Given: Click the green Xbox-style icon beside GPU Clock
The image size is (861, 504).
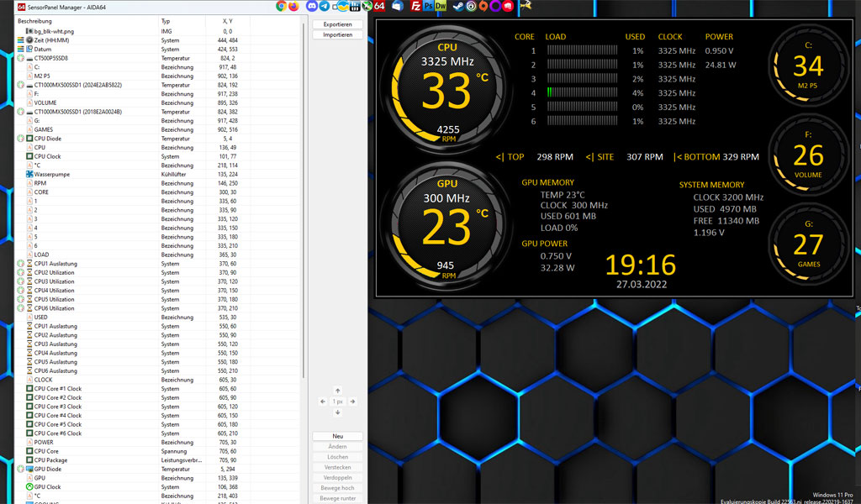Looking at the screenshot, I should [x=29, y=486].
